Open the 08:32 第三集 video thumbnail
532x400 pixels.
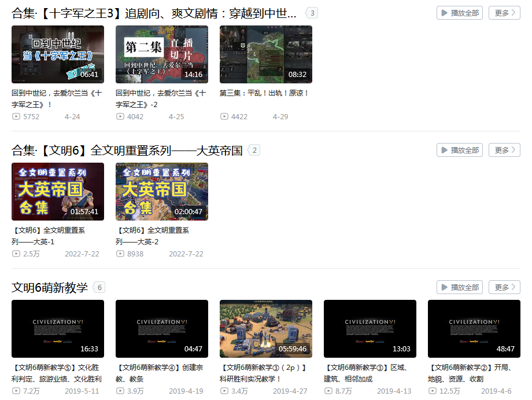(266, 54)
